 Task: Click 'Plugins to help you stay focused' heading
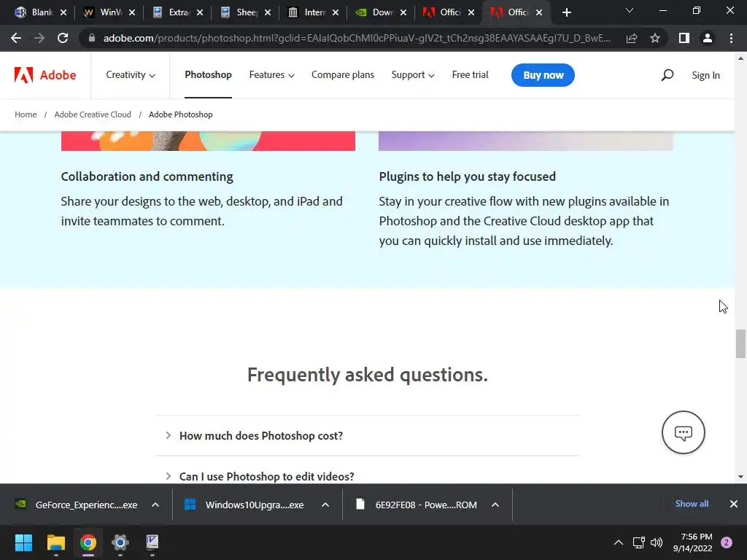coord(468,176)
